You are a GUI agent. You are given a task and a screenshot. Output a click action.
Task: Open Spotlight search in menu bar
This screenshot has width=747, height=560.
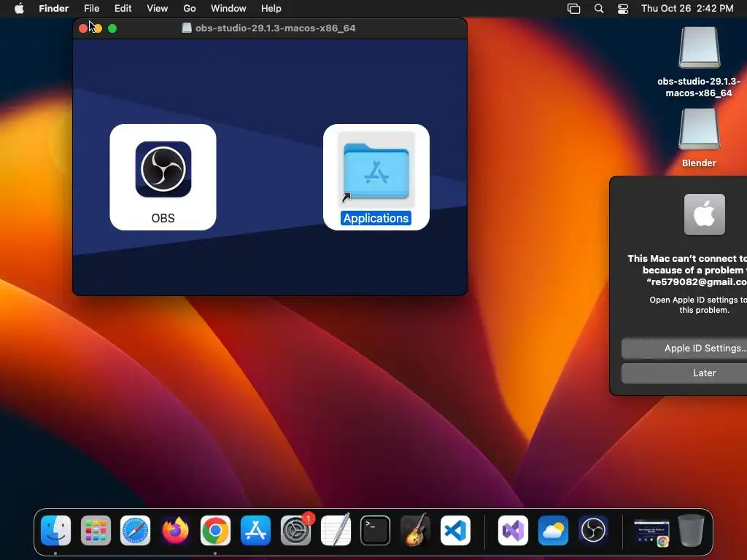(x=599, y=9)
